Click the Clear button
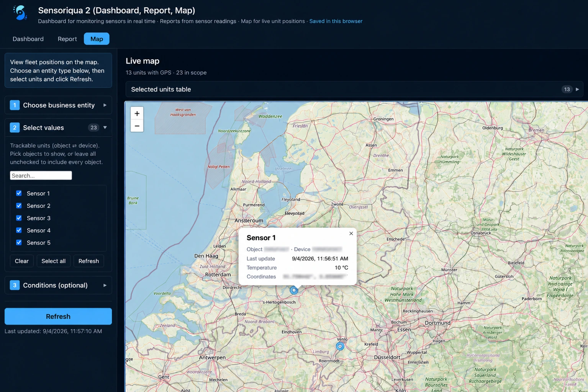The height and width of the screenshot is (392, 588). pyautogui.click(x=22, y=261)
